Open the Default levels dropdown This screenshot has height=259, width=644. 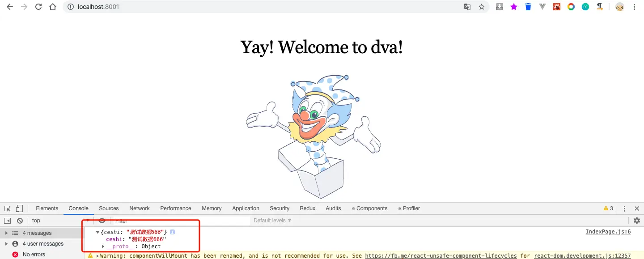[x=272, y=221]
